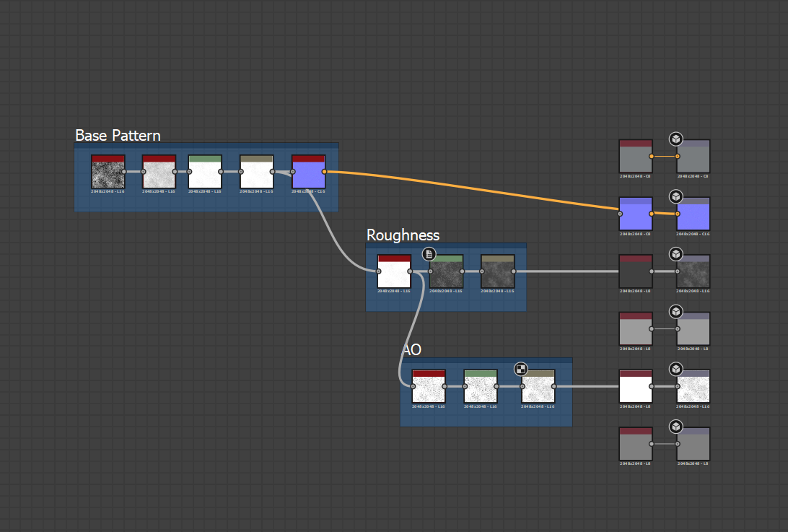Select the second red-header node in Base Pattern
The height and width of the screenshot is (532, 788).
coord(159,172)
